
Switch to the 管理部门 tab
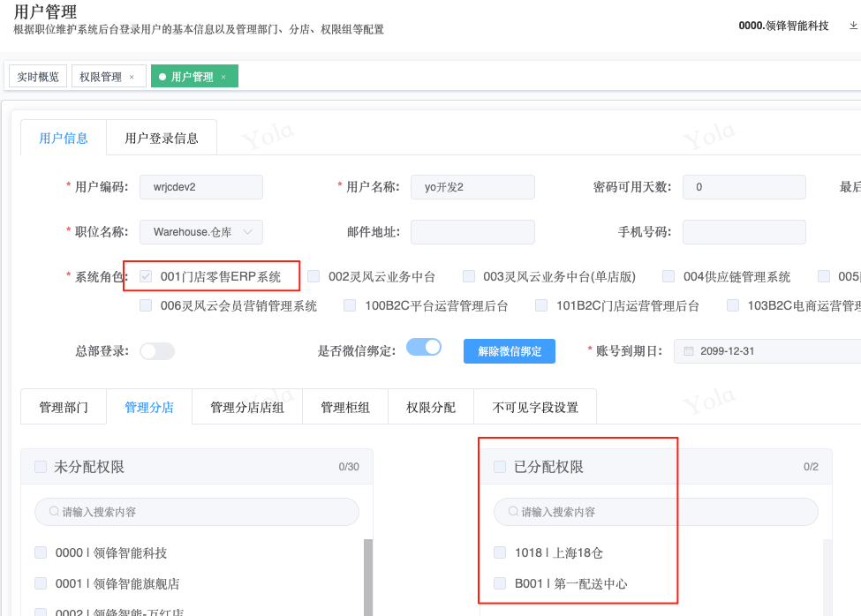click(x=64, y=407)
